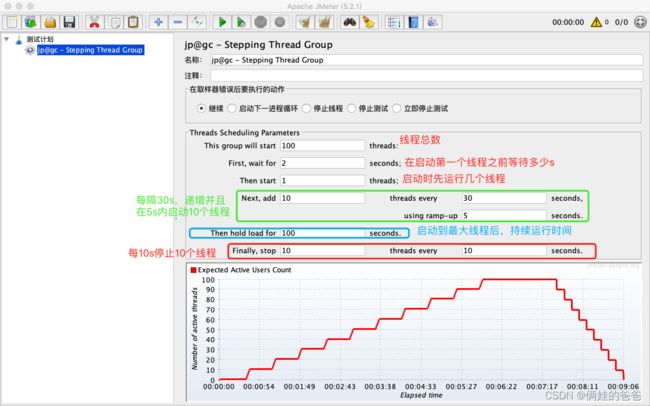Click the last toolbar plugin icon
The height and width of the screenshot is (406, 650).
pyautogui.click(x=433, y=22)
